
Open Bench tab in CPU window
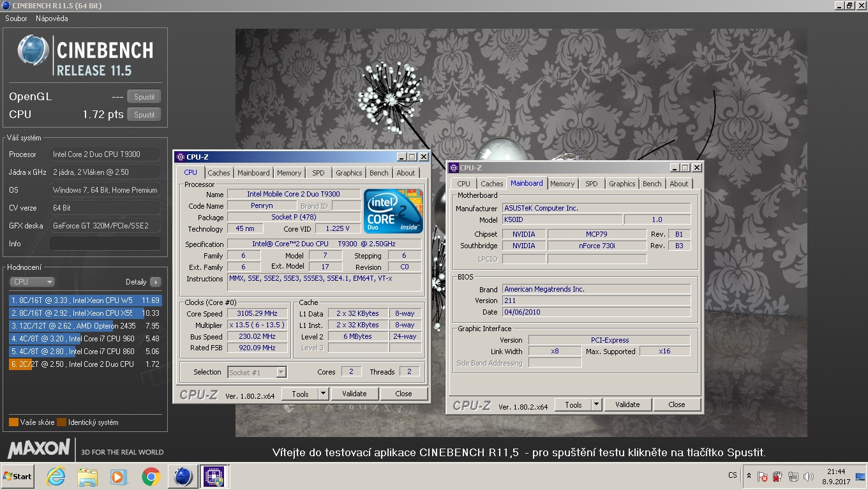click(379, 173)
